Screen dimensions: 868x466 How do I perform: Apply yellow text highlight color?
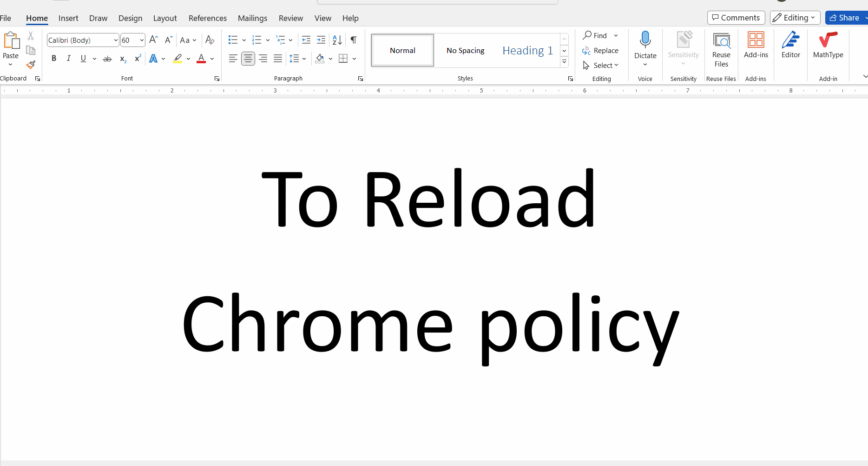[178, 59]
